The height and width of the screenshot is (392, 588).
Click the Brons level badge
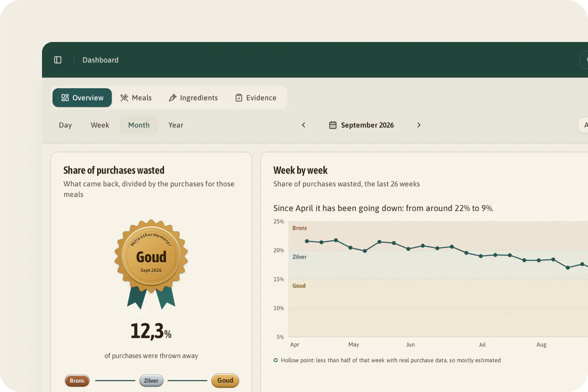click(x=77, y=381)
